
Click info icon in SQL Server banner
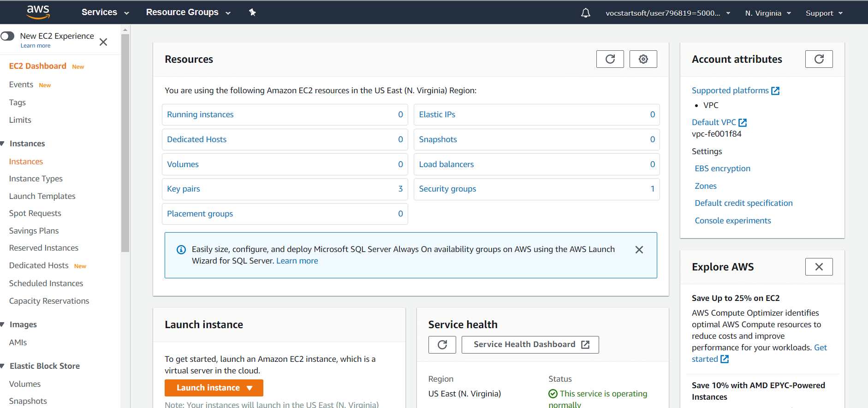(181, 250)
